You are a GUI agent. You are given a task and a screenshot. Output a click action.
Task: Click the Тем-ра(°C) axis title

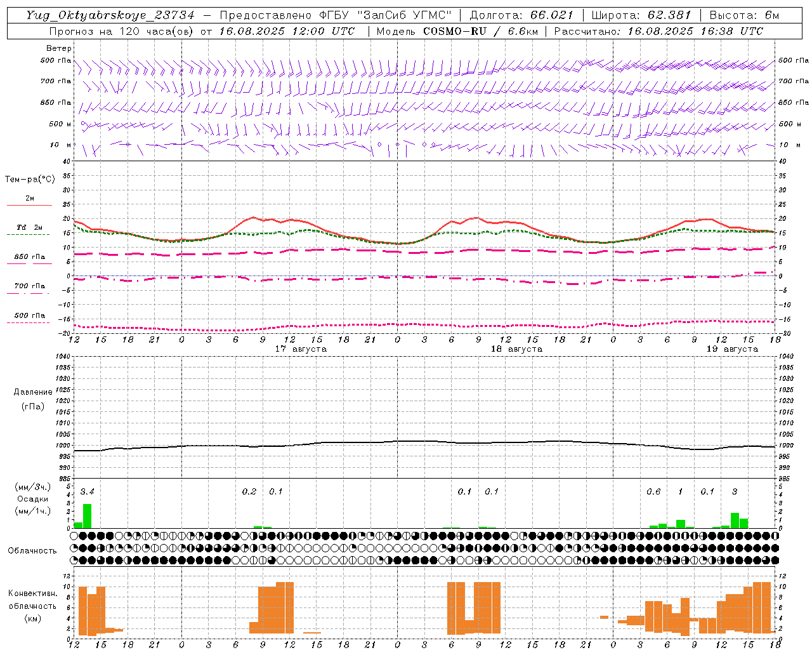(x=30, y=180)
